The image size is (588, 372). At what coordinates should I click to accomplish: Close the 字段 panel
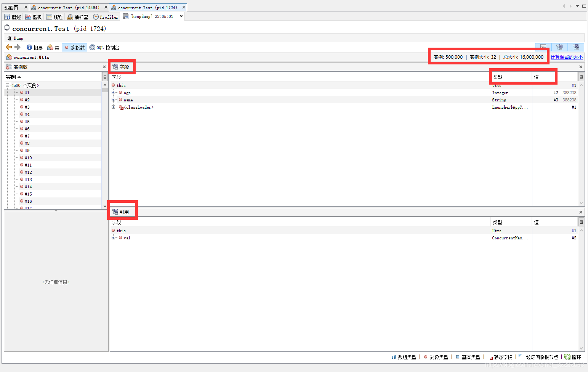pyautogui.click(x=581, y=67)
